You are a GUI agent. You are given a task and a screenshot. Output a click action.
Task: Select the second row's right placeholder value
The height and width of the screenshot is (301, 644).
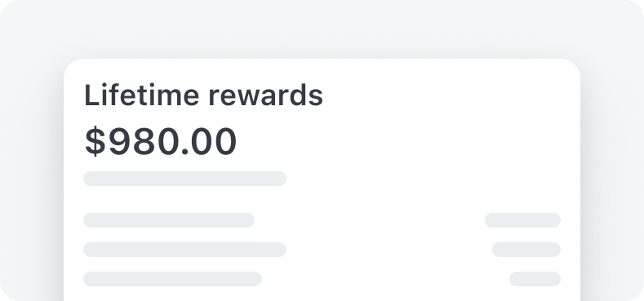pos(526,250)
